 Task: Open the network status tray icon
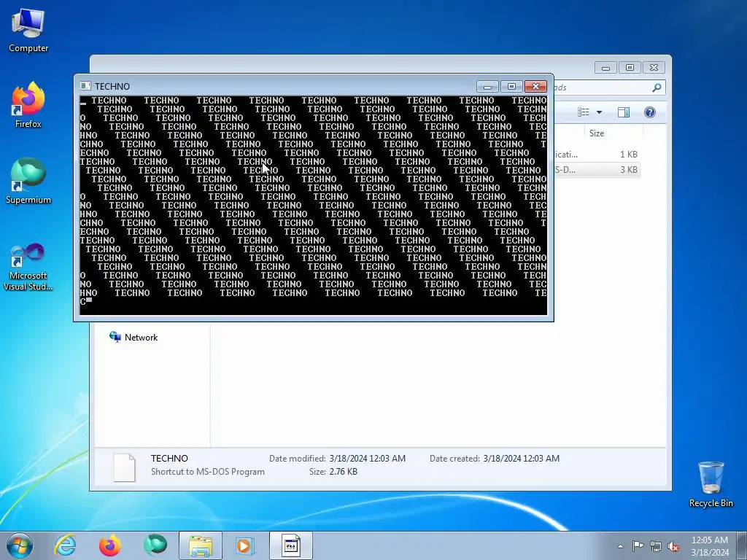pos(656,546)
